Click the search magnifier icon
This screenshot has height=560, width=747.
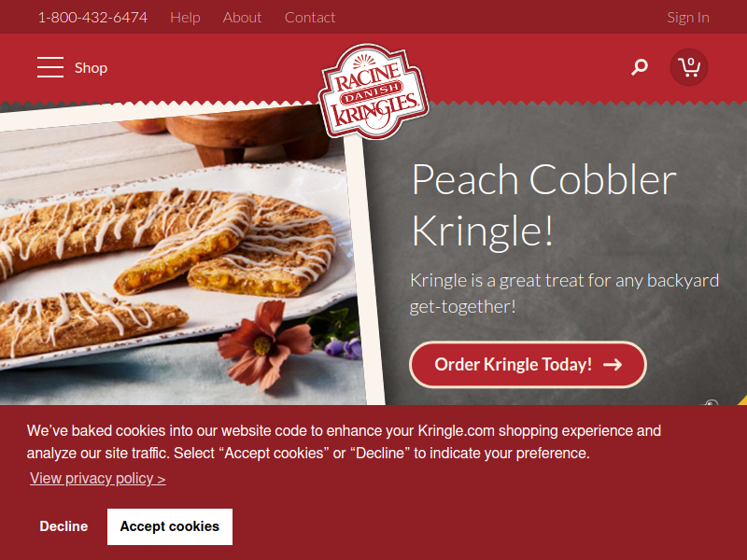pos(640,67)
